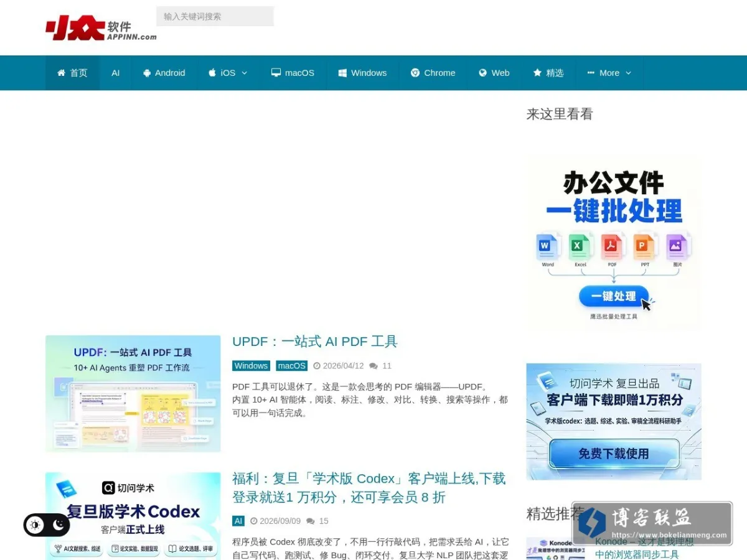Click the home icon beside 首页
747x560 pixels.
point(61,73)
